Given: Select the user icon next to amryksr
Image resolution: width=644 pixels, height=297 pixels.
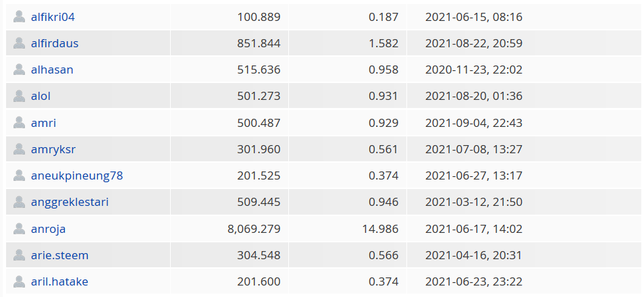Looking at the screenshot, I should 19,149.
